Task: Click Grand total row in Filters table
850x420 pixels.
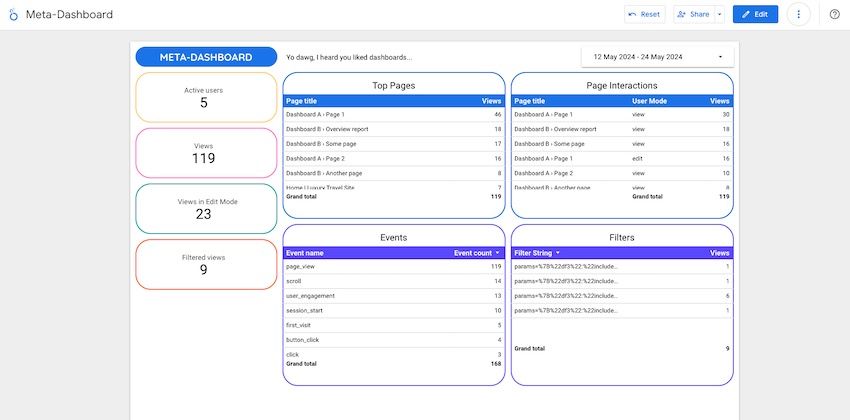Action: click(622, 348)
